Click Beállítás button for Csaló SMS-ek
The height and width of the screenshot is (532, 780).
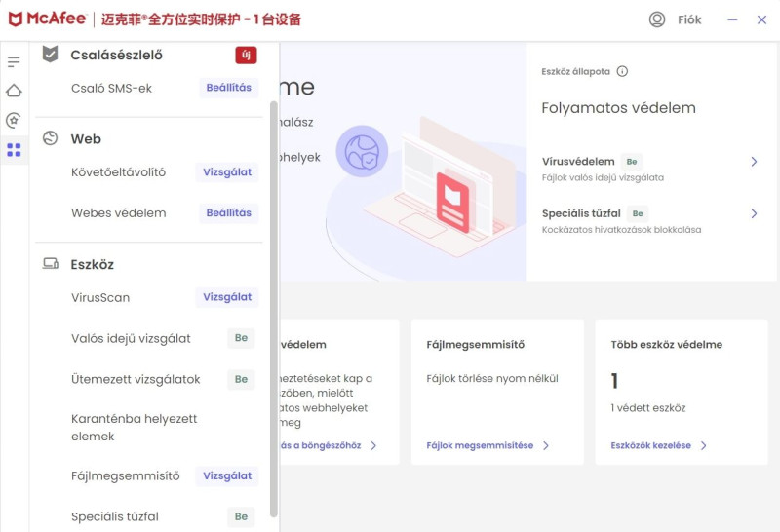(x=229, y=88)
